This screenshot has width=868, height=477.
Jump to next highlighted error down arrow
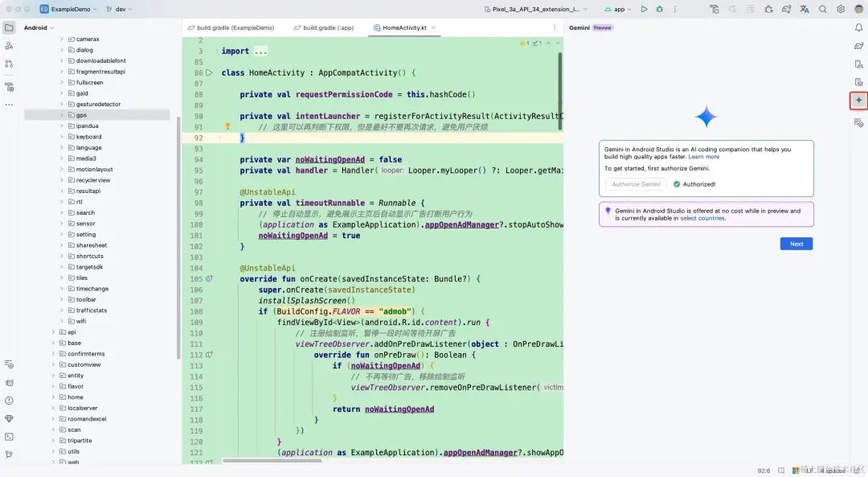(558, 43)
